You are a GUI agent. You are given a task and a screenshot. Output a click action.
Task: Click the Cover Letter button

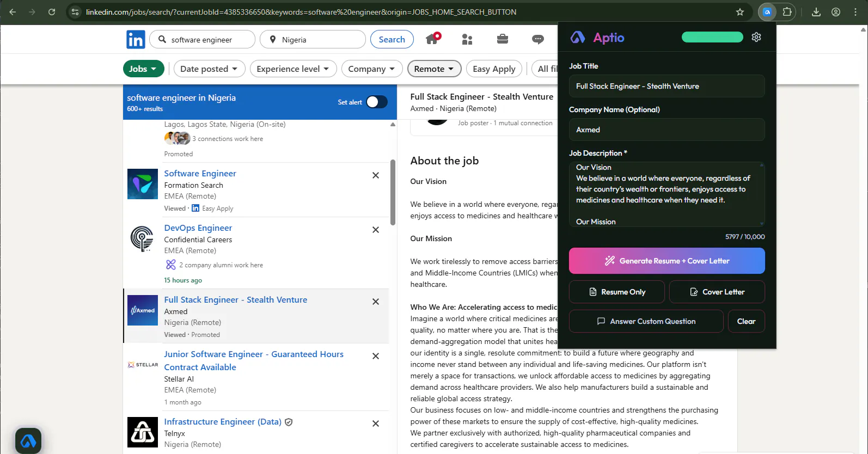(x=717, y=292)
